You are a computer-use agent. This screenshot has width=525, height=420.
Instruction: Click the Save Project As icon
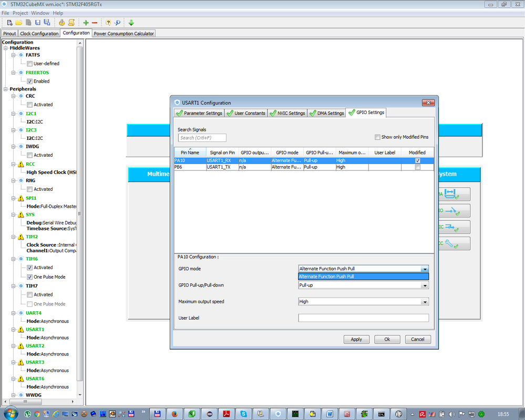coord(47,23)
